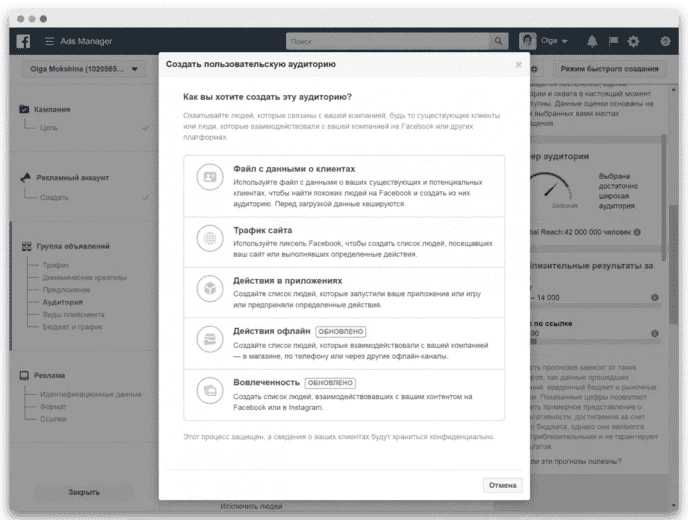Image resolution: width=688 pixels, height=520 pixels.
Task: Select the Вовлеченность option
Action: pos(344,395)
